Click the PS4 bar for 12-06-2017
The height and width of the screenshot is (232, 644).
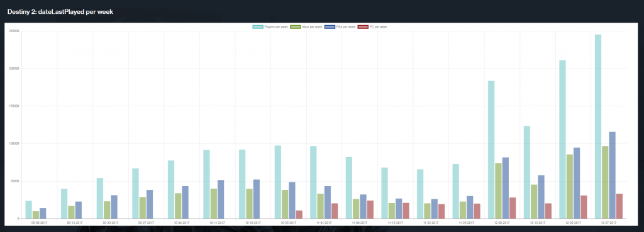(506, 188)
